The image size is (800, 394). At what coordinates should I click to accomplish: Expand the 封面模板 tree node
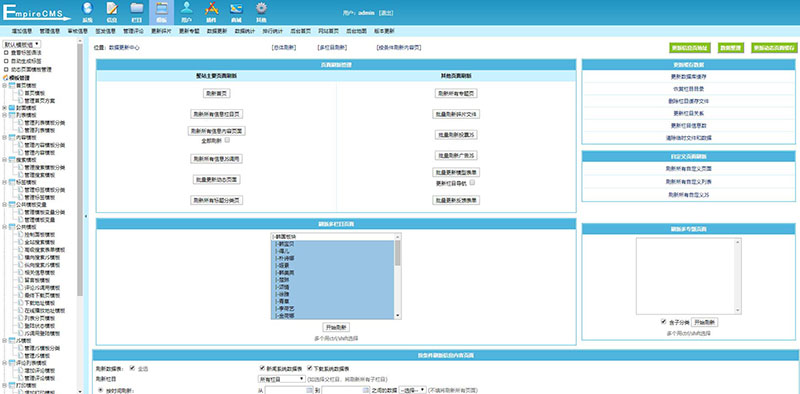tap(5, 108)
